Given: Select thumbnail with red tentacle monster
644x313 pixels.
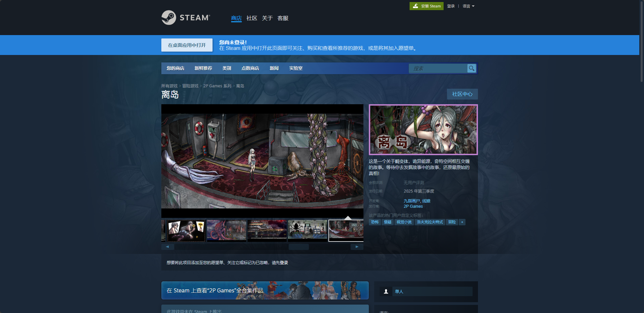Looking at the screenshot, I should click(227, 231).
